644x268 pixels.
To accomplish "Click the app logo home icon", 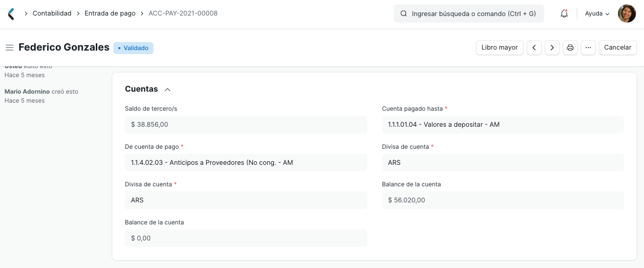I will pyautogui.click(x=11, y=14).
